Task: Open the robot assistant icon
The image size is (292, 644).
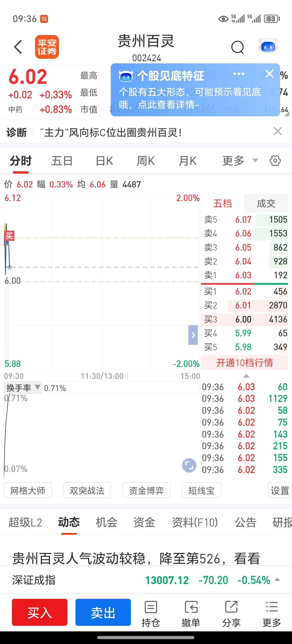Action: click(x=268, y=46)
